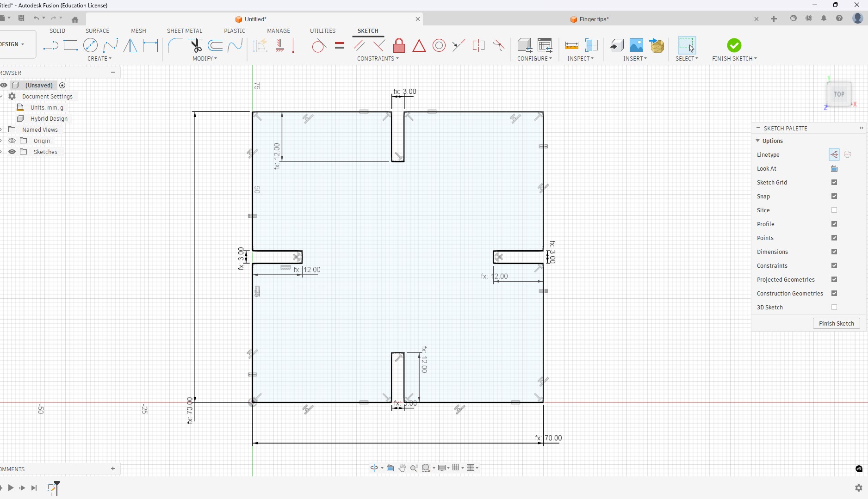Select Units: mm, g tree item

click(47, 107)
